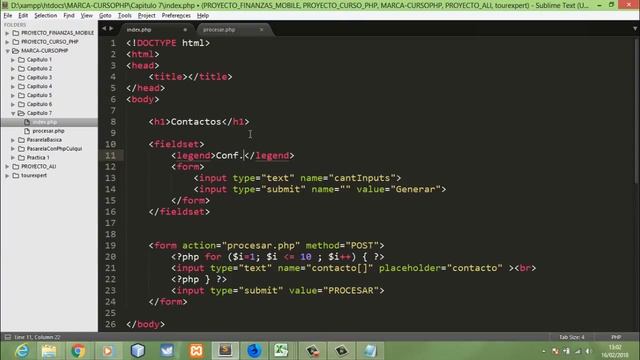Image resolution: width=640 pixels, height=360 pixels.
Task: Select the Capitulo 6 folder
Action: click(x=39, y=104)
